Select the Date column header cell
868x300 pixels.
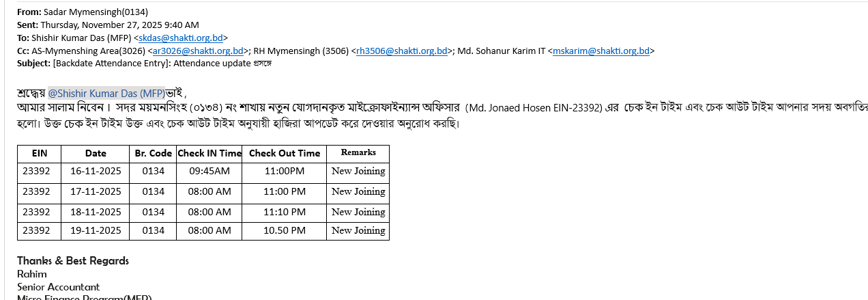(96, 154)
